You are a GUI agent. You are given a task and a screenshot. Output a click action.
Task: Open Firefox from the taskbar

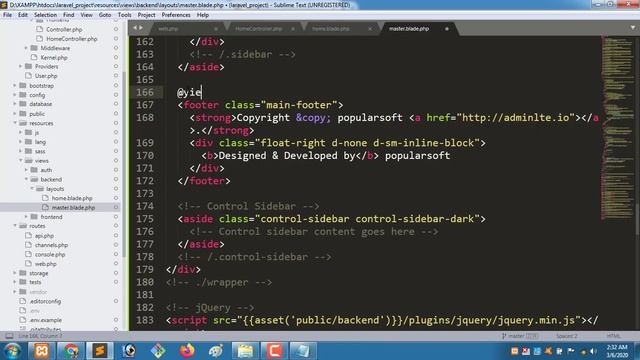click(x=187, y=351)
